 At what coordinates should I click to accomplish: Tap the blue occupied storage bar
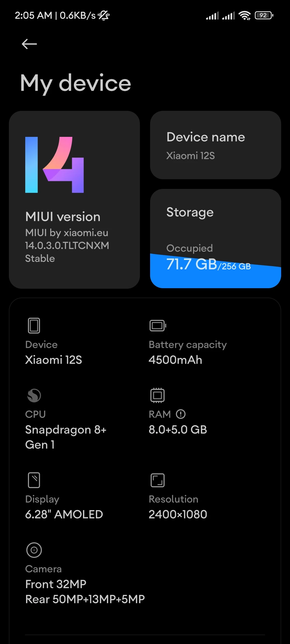point(215,276)
